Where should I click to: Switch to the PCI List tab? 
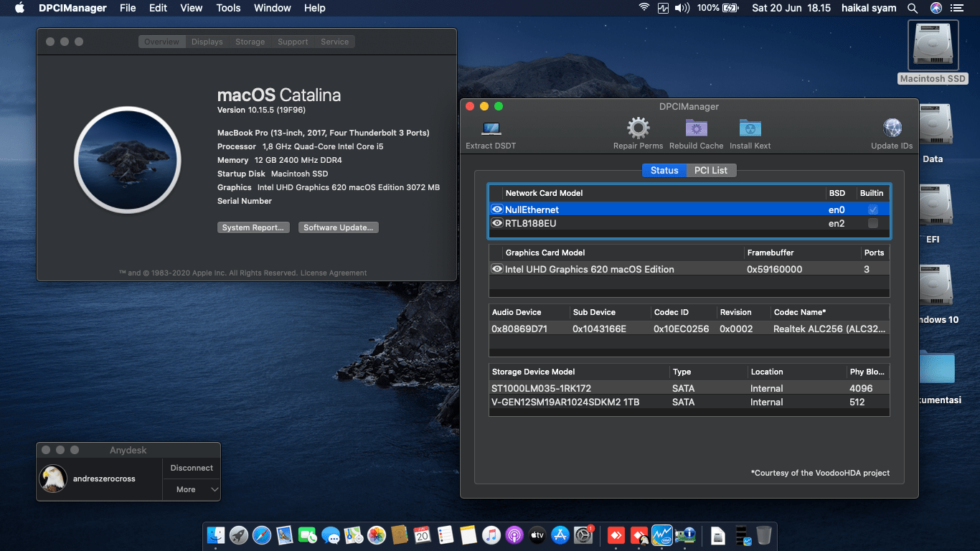tap(711, 170)
